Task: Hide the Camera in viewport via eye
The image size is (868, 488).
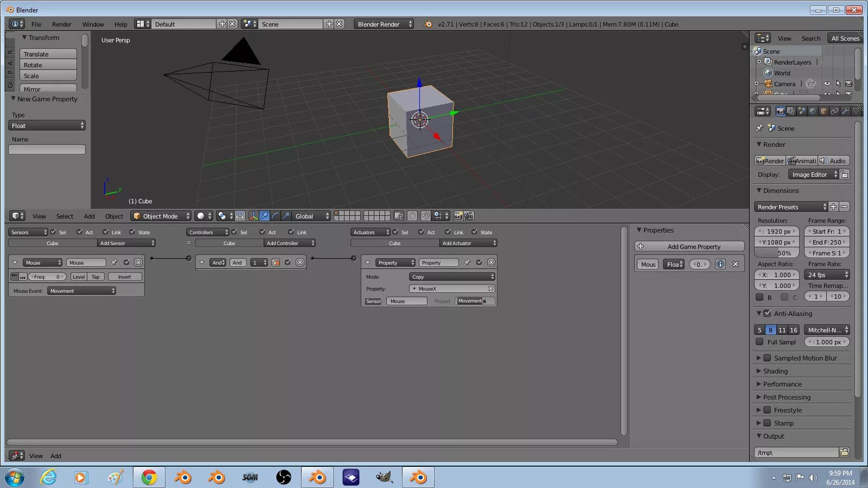Action: (827, 84)
